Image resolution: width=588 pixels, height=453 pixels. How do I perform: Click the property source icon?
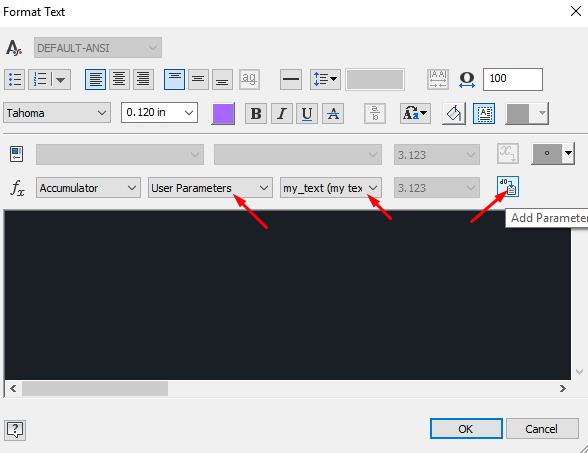[x=16, y=154]
